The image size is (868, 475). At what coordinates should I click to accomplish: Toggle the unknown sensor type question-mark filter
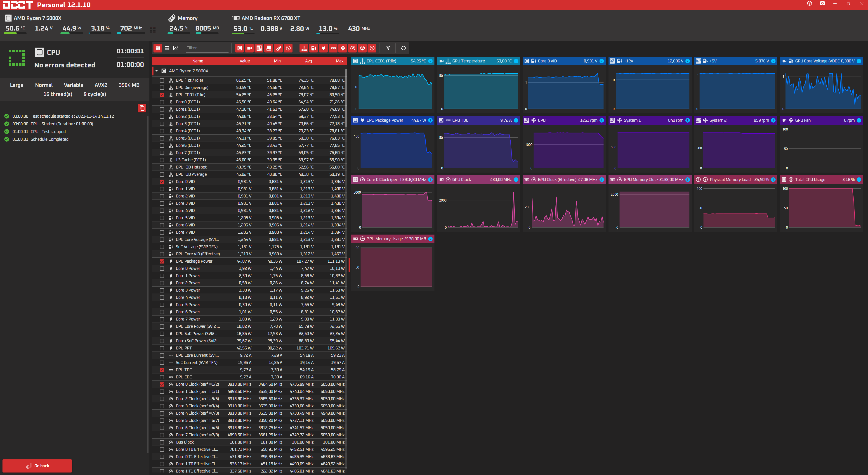pyautogui.click(x=372, y=48)
